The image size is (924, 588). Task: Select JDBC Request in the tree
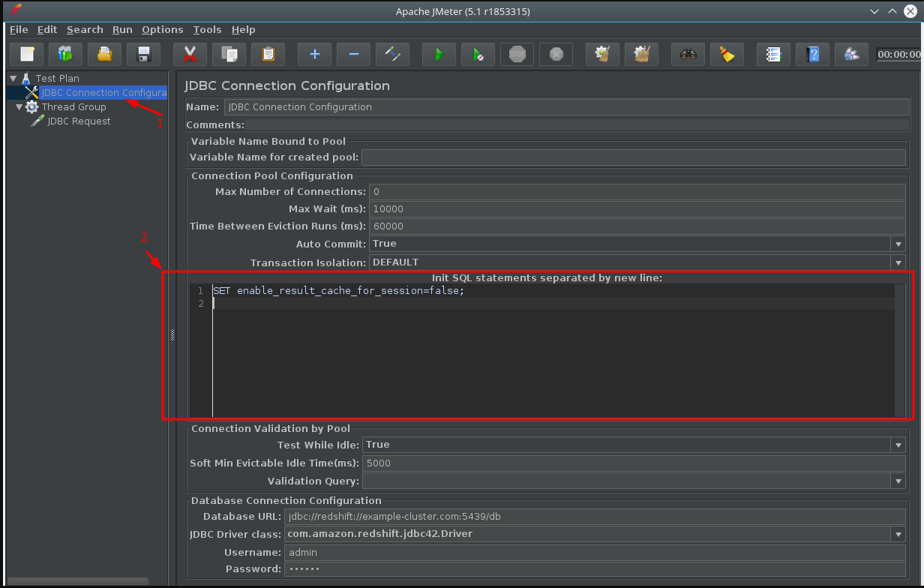pos(79,121)
